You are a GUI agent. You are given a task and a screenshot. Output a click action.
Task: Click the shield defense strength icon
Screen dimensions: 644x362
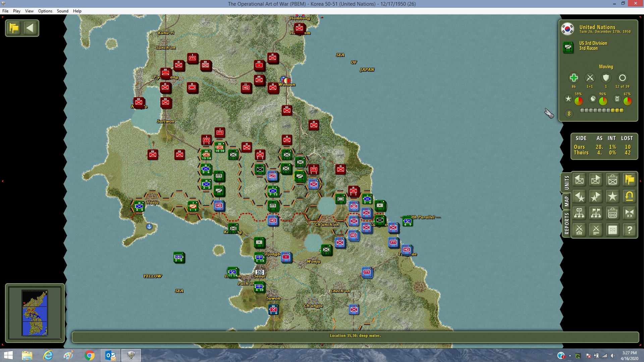[606, 78]
